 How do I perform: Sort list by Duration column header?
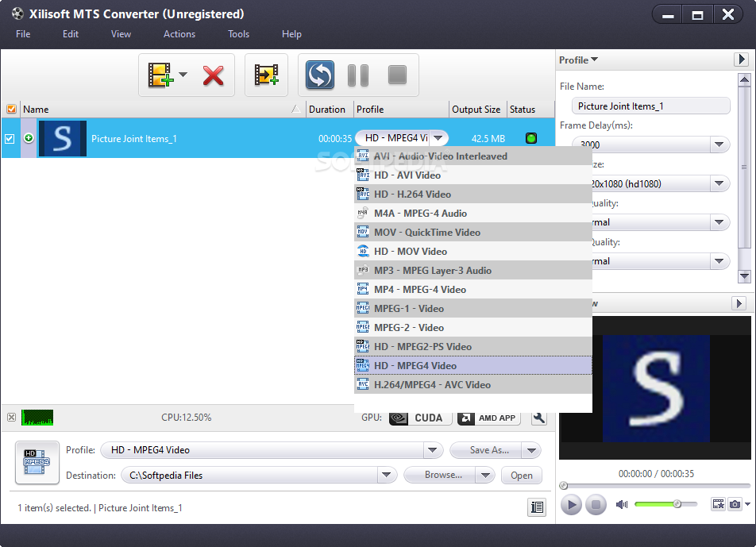point(330,110)
